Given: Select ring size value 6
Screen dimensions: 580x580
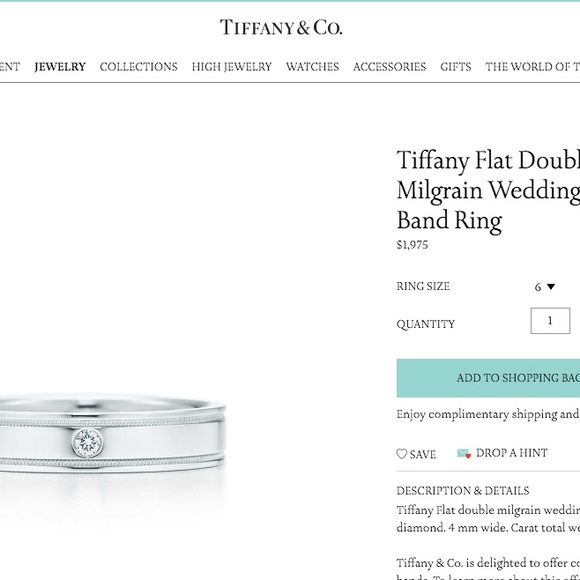Looking at the screenshot, I should pyautogui.click(x=538, y=287).
